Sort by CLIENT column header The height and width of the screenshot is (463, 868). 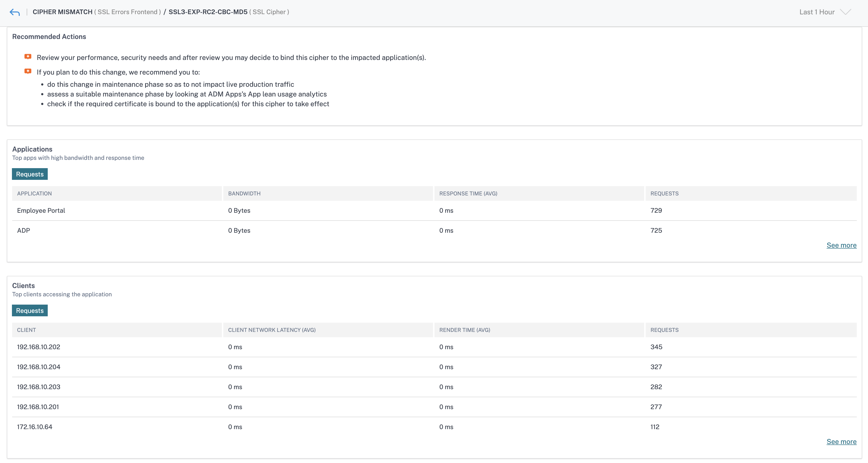click(x=117, y=330)
